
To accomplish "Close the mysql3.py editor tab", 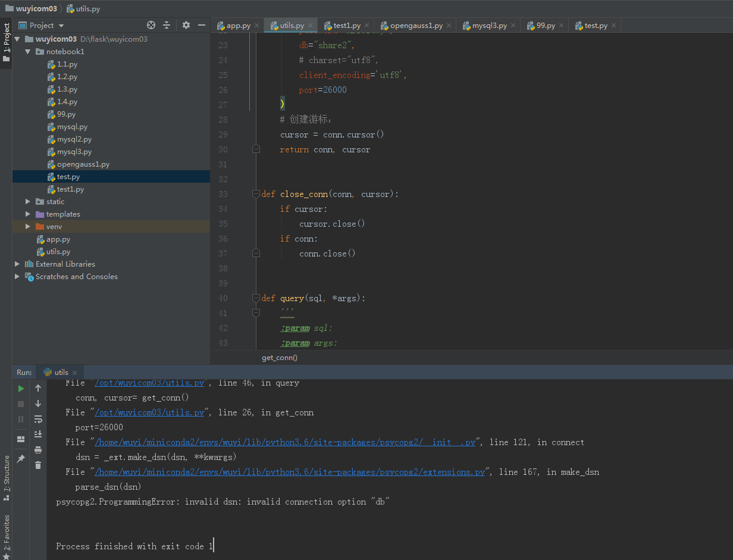I will 513,26.
